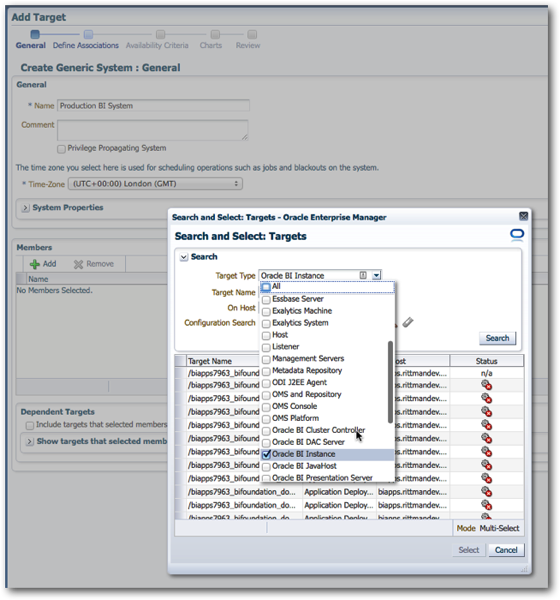Click the Status column header
This screenshot has width=560, height=600.
tap(487, 361)
